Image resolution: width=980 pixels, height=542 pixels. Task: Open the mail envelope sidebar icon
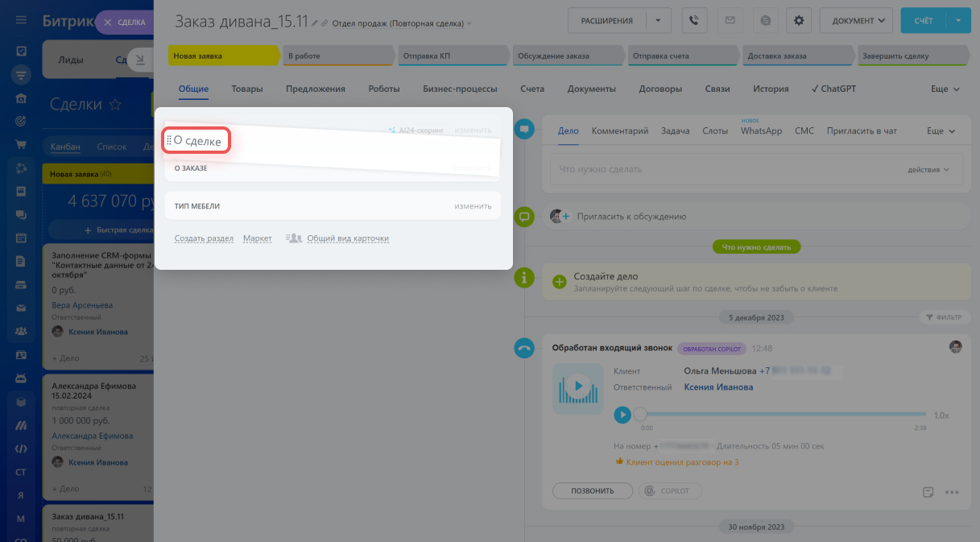tap(21, 308)
